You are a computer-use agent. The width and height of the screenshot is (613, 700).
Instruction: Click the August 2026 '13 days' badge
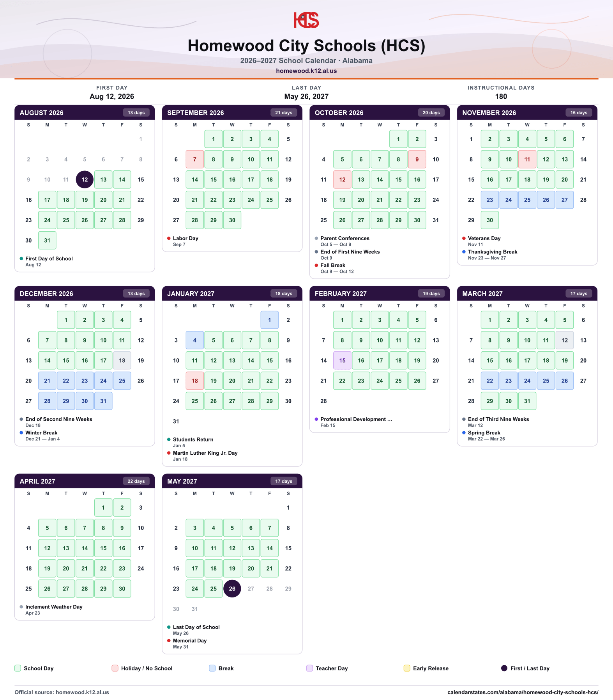click(136, 113)
